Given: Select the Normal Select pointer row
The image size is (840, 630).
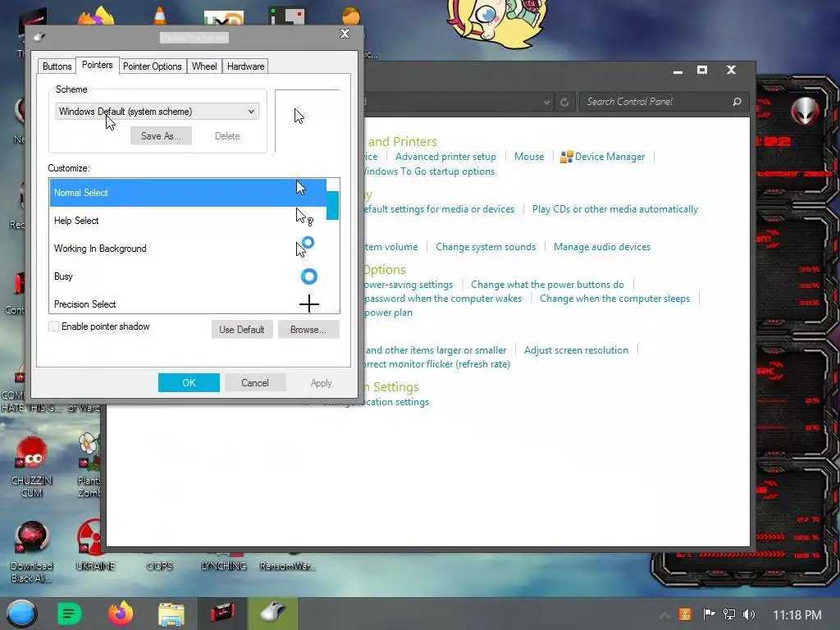Looking at the screenshot, I should [x=188, y=192].
